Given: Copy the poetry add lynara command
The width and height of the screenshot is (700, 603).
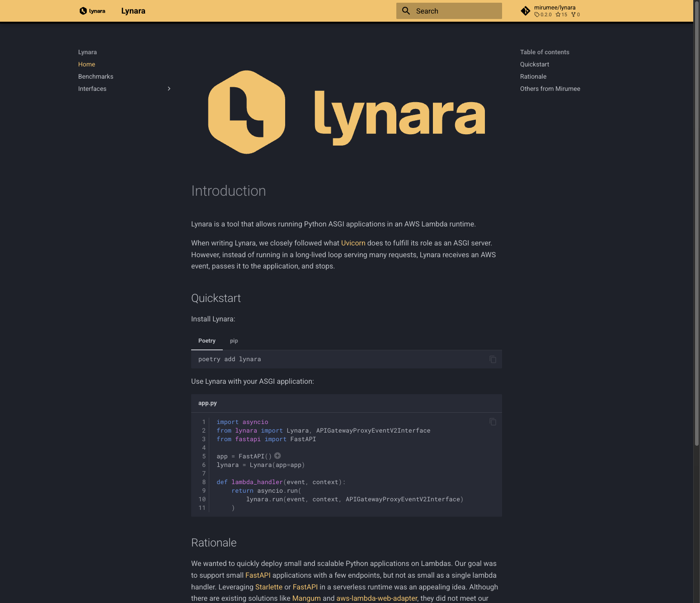Looking at the screenshot, I should pyautogui.click(x=493, y=359).
